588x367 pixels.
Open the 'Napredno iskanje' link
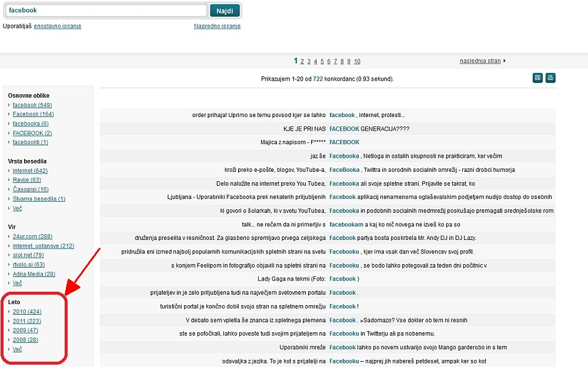click(217, 26)
